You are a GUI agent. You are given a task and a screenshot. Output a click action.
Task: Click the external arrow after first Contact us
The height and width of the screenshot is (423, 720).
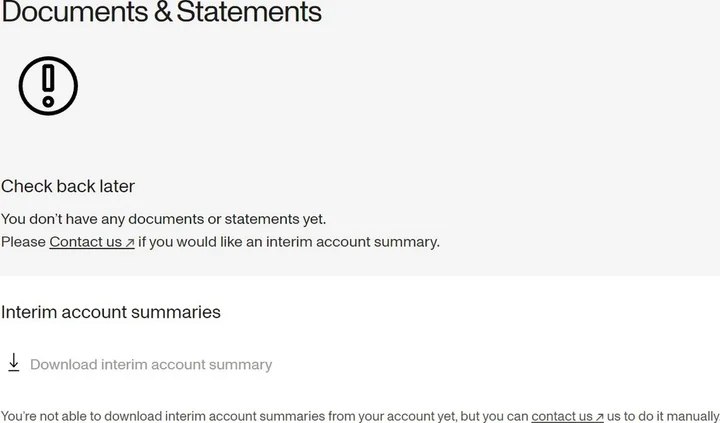coord(130,242)
